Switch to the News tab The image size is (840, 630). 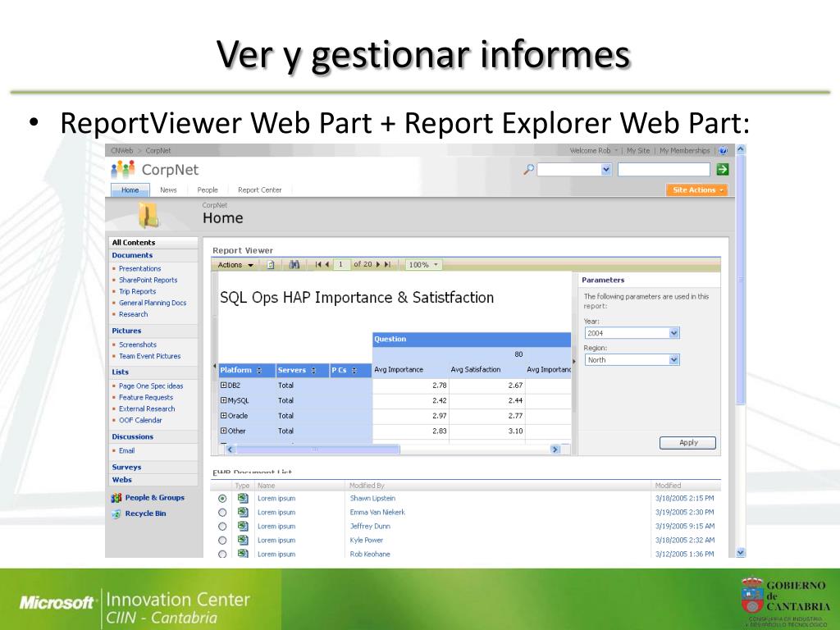[x=168, y=190]
